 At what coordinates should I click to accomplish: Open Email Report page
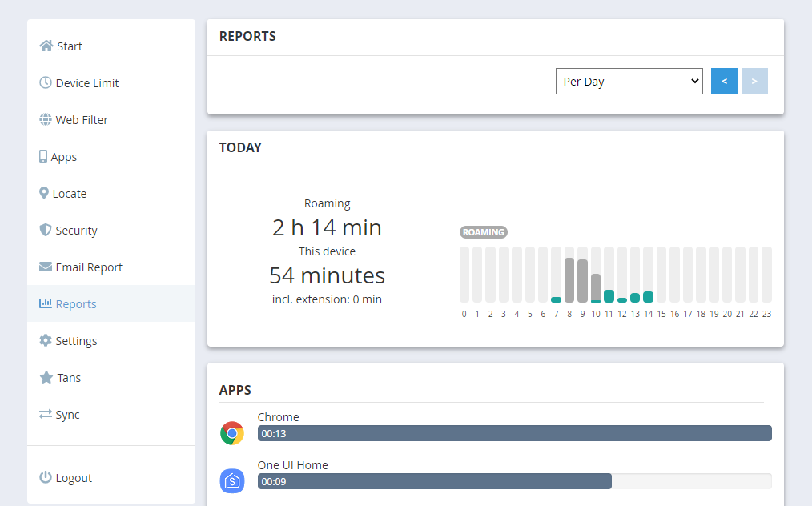point(111,267)
